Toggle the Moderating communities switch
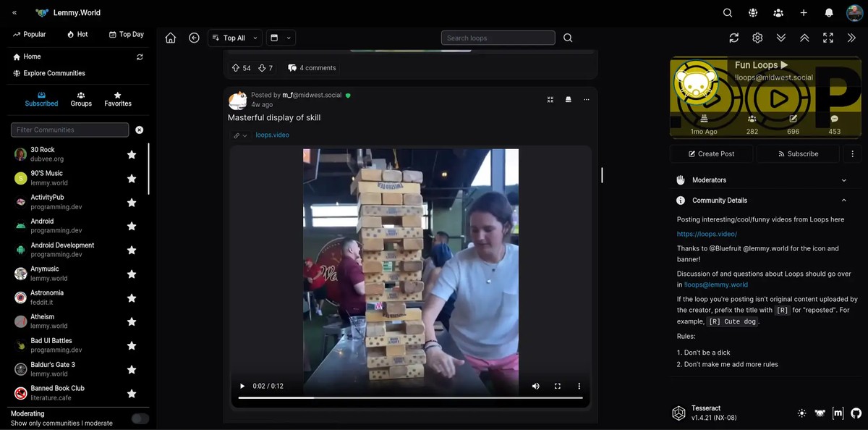This screenshot has height=430, width=868. point(140,418)
